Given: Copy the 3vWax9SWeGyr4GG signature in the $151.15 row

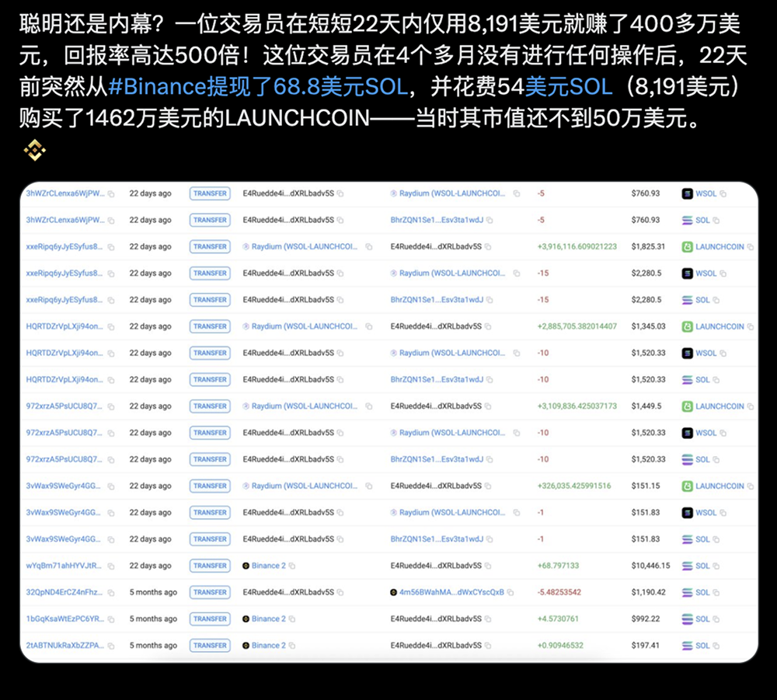Looking at the screenshot, I should coord(111,486).
